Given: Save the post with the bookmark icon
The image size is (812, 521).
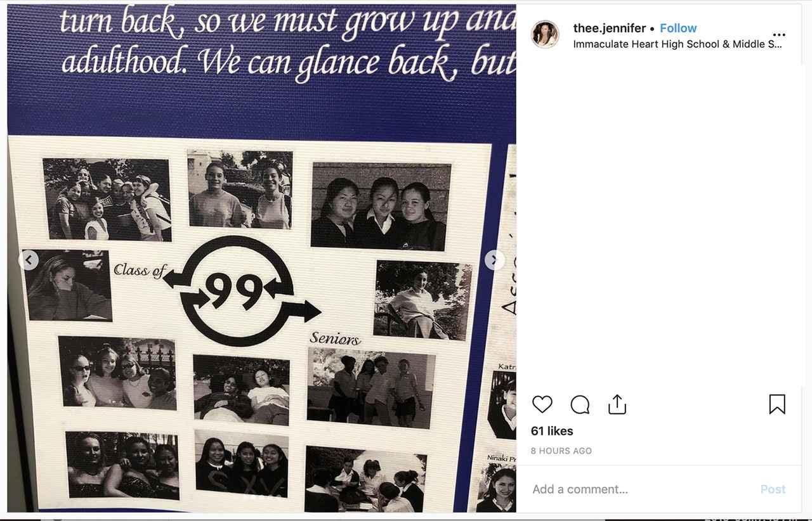Looking at the screenshot, I should tap(777, 404).
